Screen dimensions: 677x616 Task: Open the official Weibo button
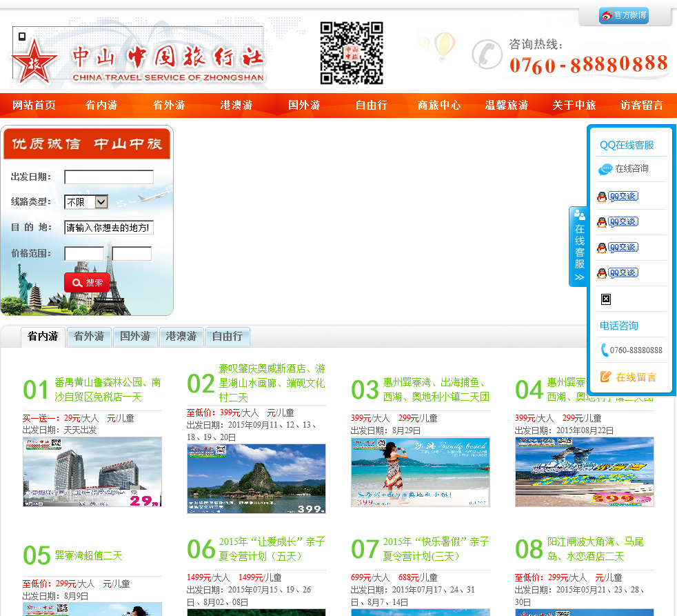623,16
